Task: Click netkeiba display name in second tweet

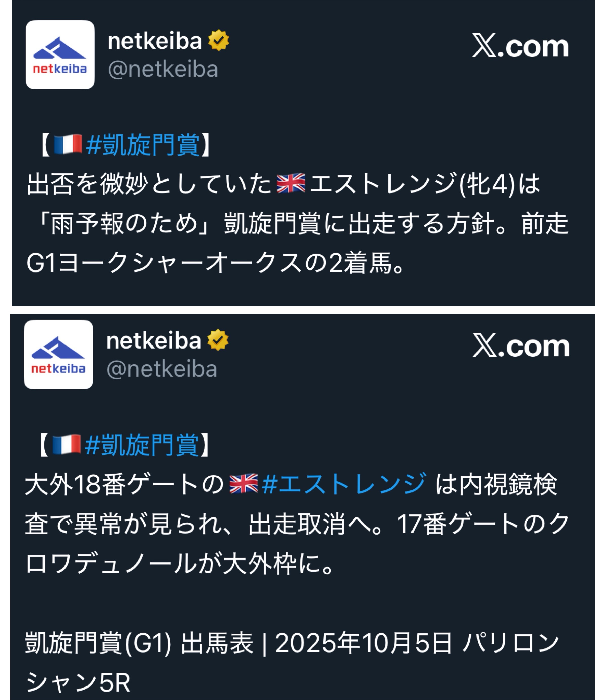Action: [x=154, y=340]
